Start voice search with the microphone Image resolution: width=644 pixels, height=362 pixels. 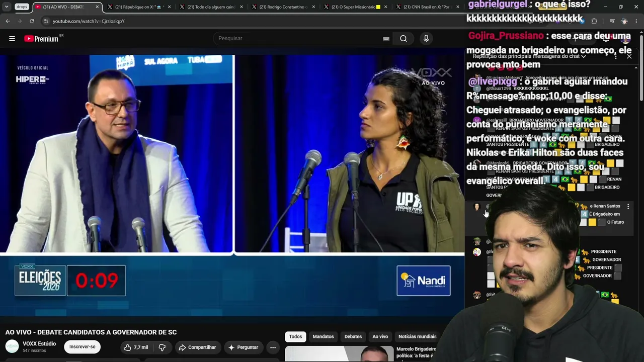(x=426, y=39)
